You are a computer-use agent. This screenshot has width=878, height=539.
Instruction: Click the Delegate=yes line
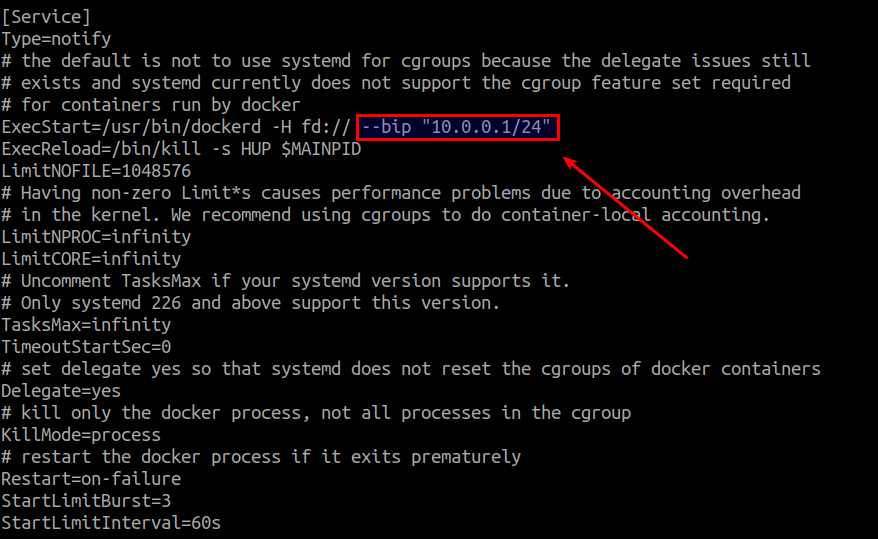point(60,391)
